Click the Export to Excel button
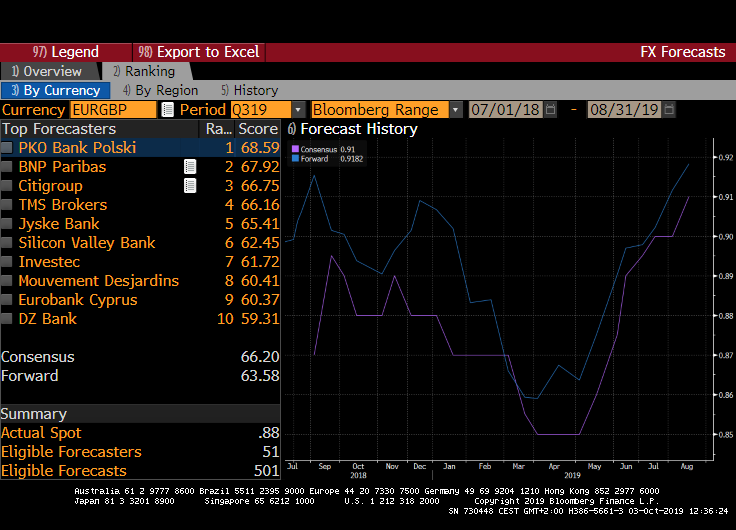Viewport: 736px width, 530px height. [199, 52]
